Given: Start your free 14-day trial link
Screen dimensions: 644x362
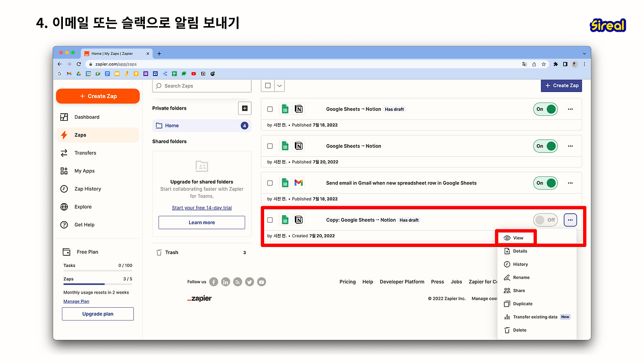Looking at the screenshot, I should click(202, 208).
